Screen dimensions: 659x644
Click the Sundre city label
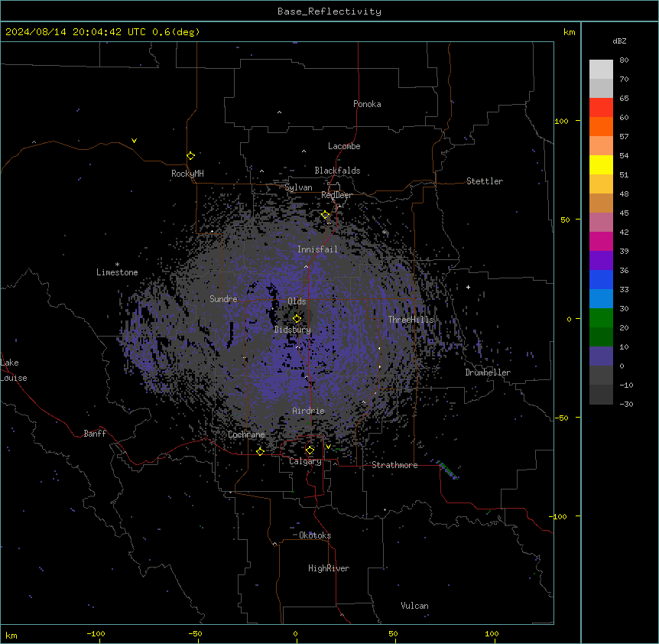(223, 299)
